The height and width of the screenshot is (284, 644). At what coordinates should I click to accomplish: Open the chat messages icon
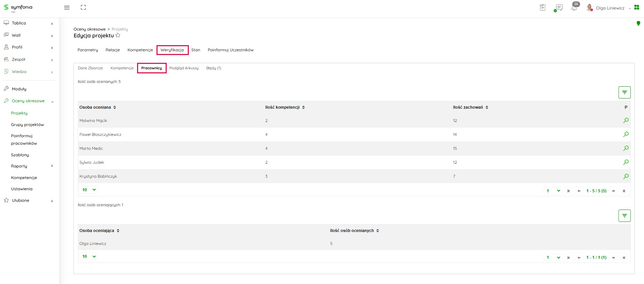pyautogui.click(x=558, y=7)
